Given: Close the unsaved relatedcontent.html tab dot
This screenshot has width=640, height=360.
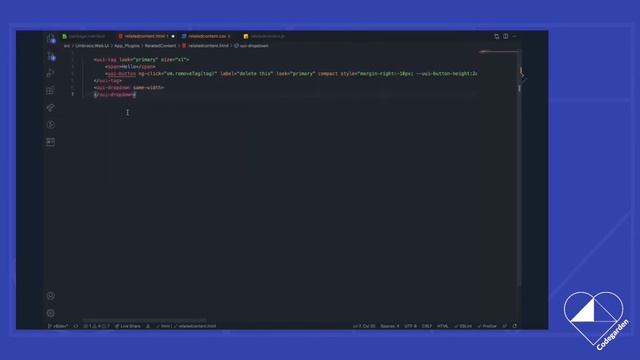Looking at the screenshot, I should click(x=173, y=36).
